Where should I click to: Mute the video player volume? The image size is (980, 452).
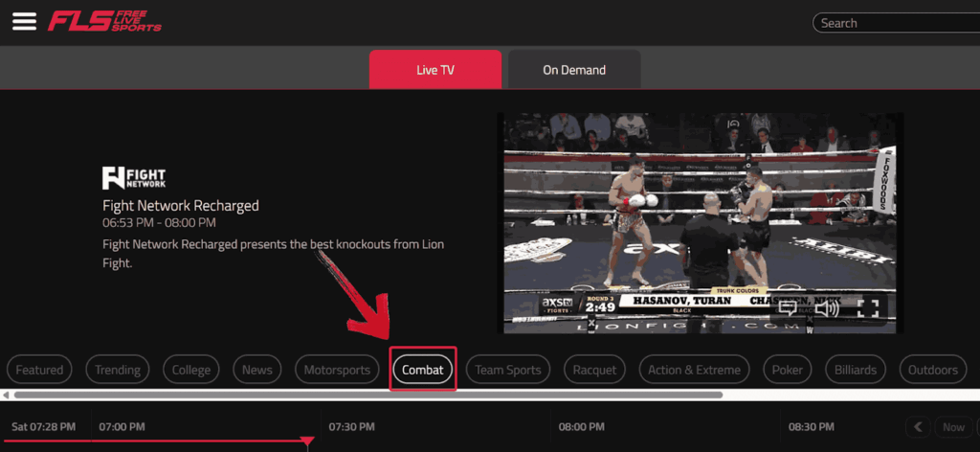coord(826,308)
